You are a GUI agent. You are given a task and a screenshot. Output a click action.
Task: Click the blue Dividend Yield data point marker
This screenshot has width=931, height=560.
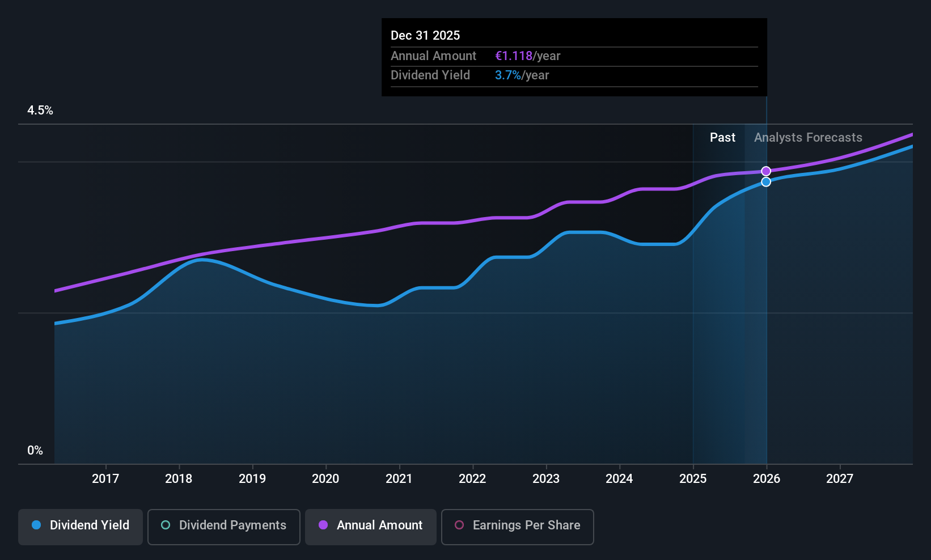(766, 182)
